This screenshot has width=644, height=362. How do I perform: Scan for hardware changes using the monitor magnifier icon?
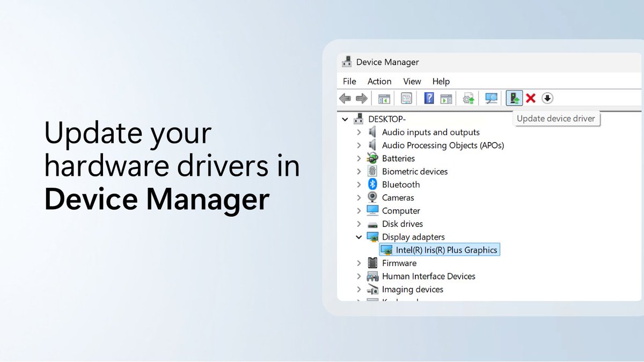click(x=491, y=98)
